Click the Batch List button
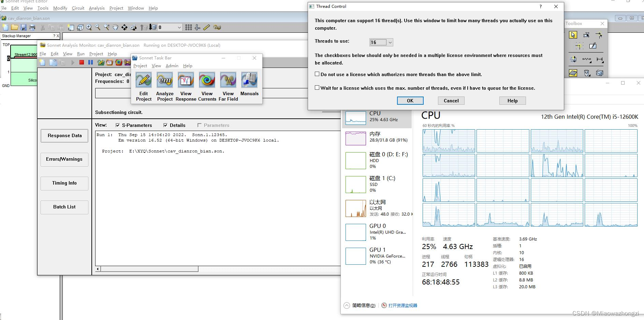Screen dimensions: 644x320 pyautogui.click(x=64, y=207)
